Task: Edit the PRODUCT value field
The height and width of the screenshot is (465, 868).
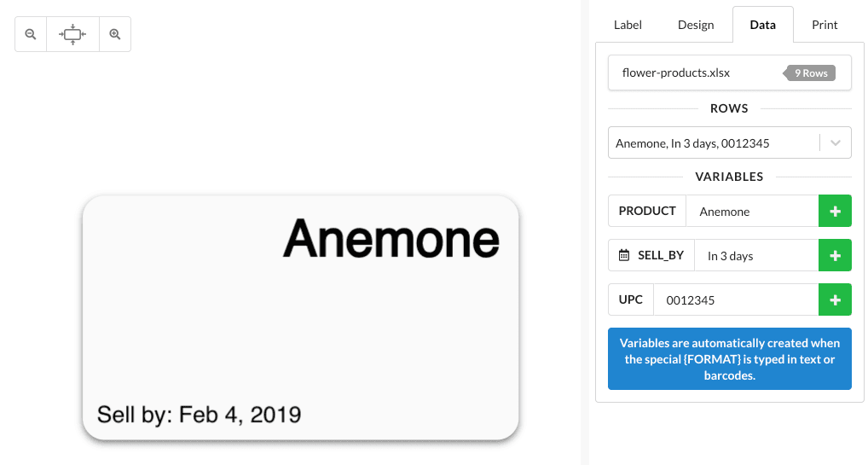Action: click(x=752, y=211)
